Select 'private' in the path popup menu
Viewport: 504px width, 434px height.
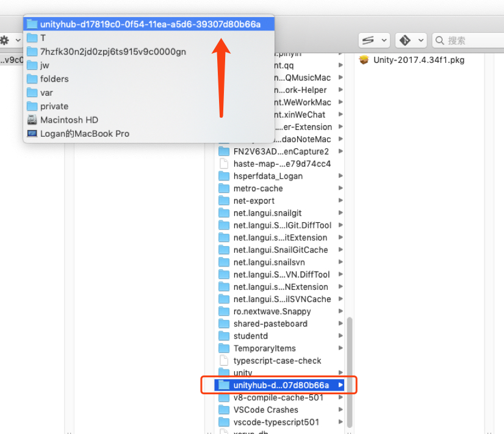pyautogui.click(x=54, y=106)
